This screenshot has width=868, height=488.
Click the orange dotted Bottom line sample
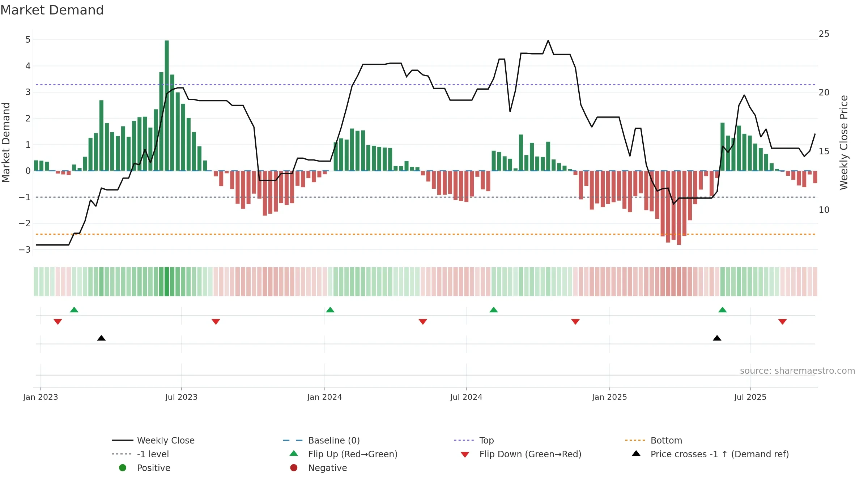tap(636, 440)
